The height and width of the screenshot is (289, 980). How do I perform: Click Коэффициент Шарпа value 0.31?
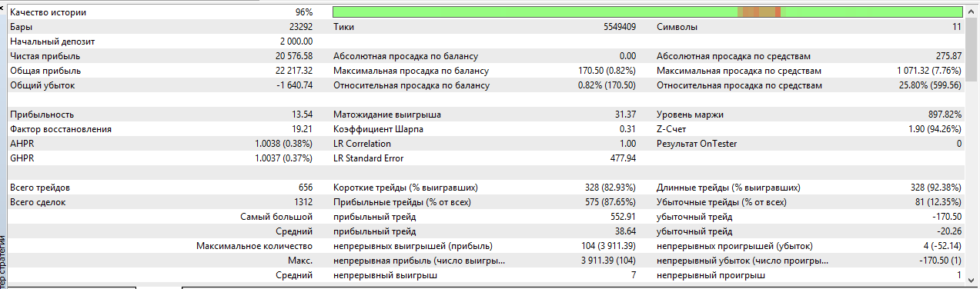(628, 129)
